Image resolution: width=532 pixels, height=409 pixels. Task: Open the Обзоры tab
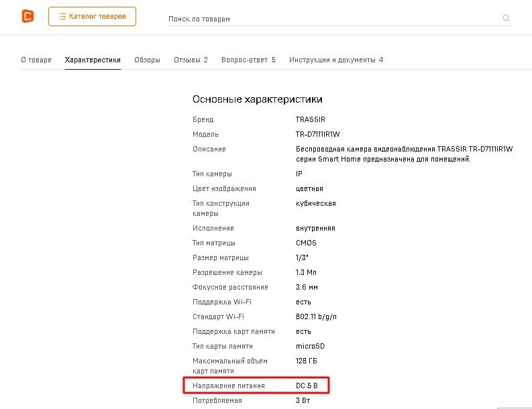click(x=147, y=60)
